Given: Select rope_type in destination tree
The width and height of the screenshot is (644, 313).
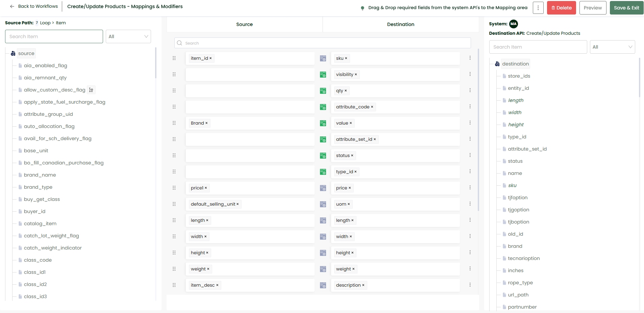Looking at the screenshot, I should (520, 283).
